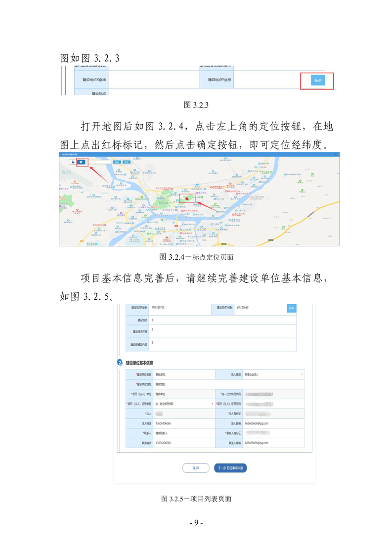The width and height of the screenshot is (392, 555).
Task: Click the 标点 button in figure 3.2.5 form
Action: coord(292,308)
